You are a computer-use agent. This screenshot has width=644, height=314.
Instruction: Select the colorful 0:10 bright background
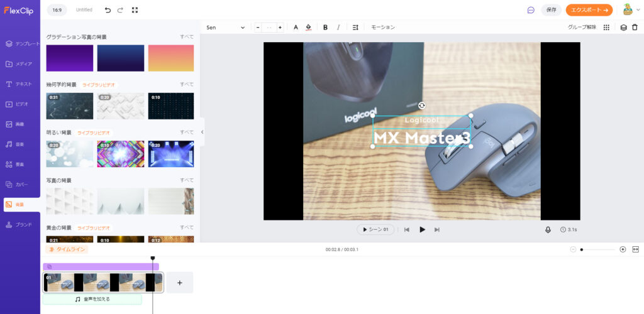click(x=121, y=154)
